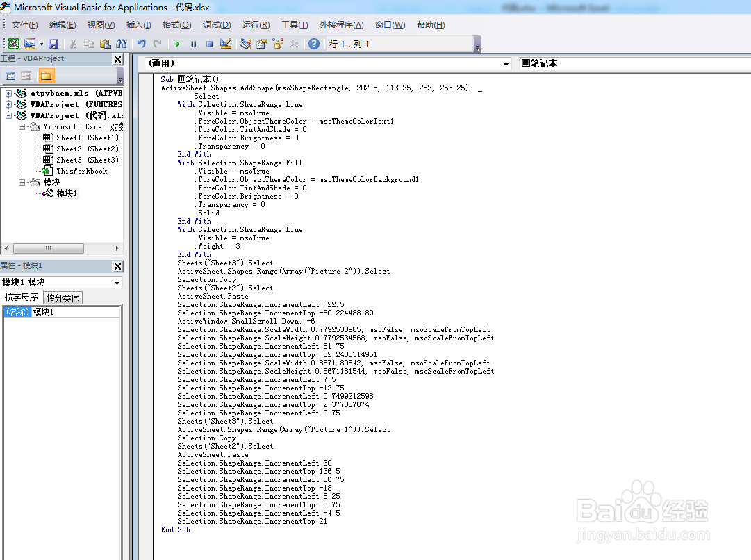
Task: Open the 帮助(H) menu
Action: (431, 25)
